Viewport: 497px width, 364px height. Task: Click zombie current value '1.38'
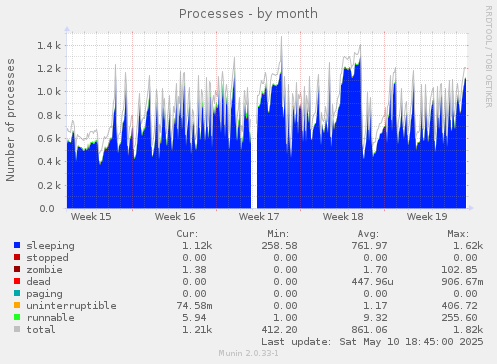click(x=194, y=270)
